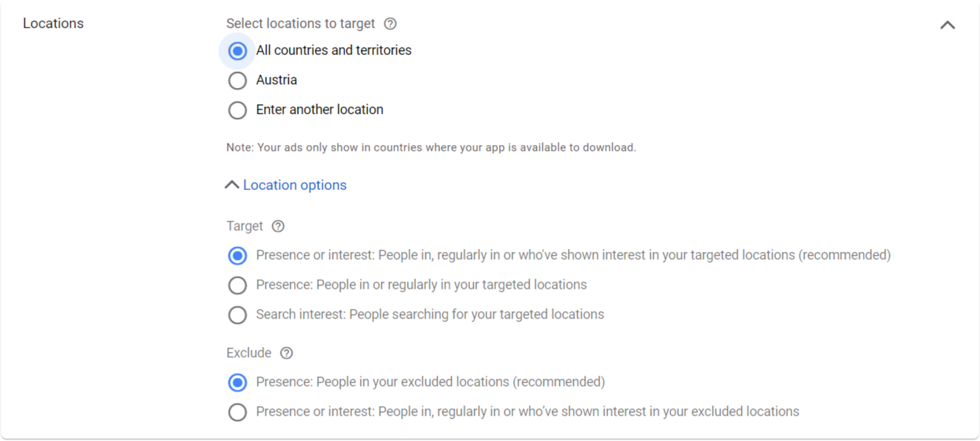
Task: View help tooltip beside the Target heading
Action: coord(277,226)
